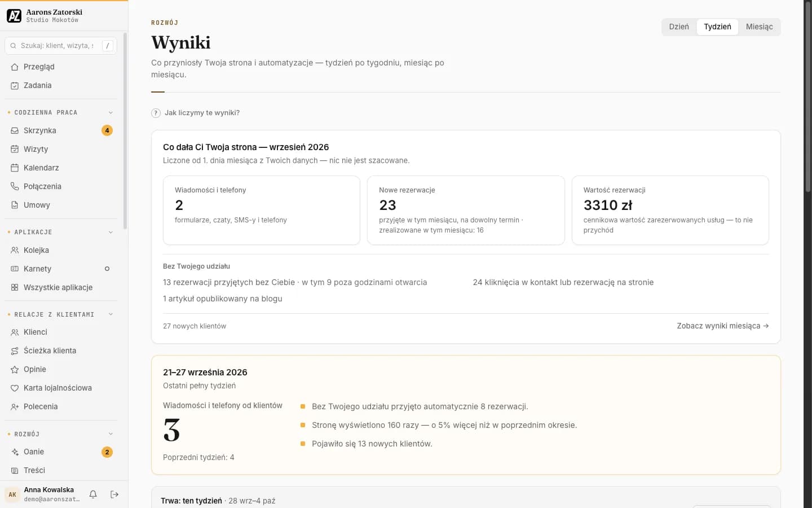Click the Skrzynka inbox icon
Screen dimensions: 812x508
pos(15,130)
